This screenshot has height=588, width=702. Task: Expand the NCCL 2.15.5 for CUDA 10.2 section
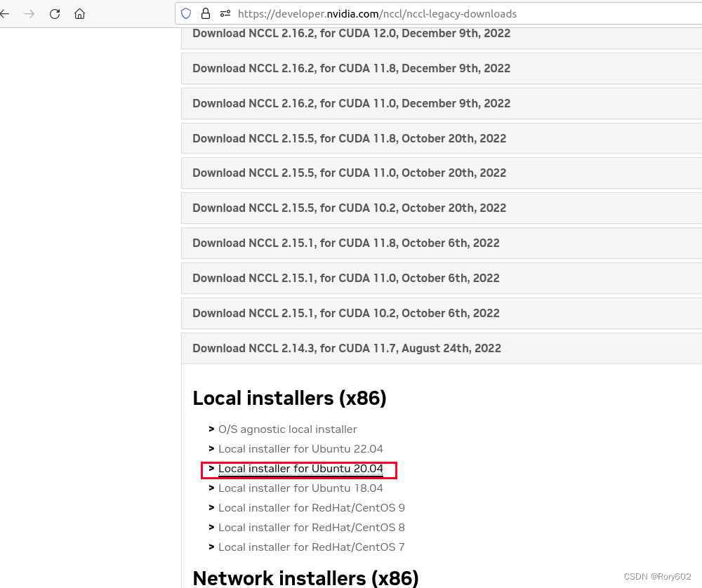click(x=350, y=208)
